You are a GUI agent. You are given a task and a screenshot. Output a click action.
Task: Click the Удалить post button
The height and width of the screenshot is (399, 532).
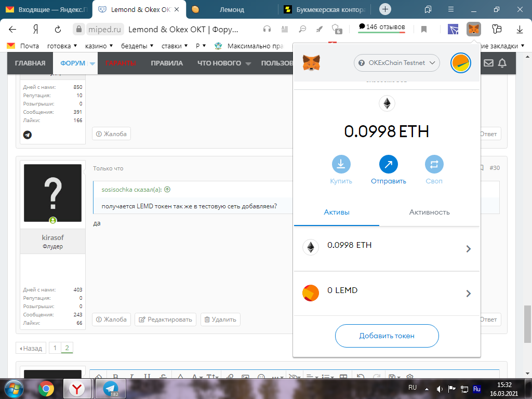pos(220,320)
